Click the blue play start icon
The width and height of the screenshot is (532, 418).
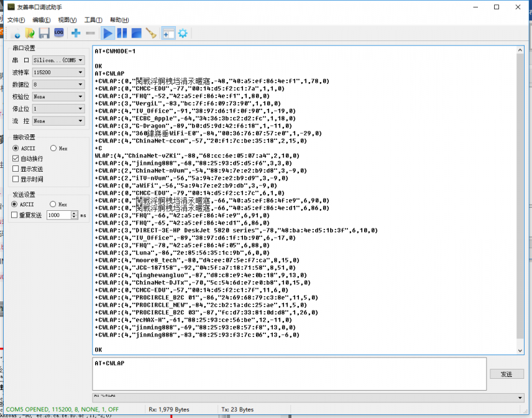pyautogui.click(x=108, y=33)
